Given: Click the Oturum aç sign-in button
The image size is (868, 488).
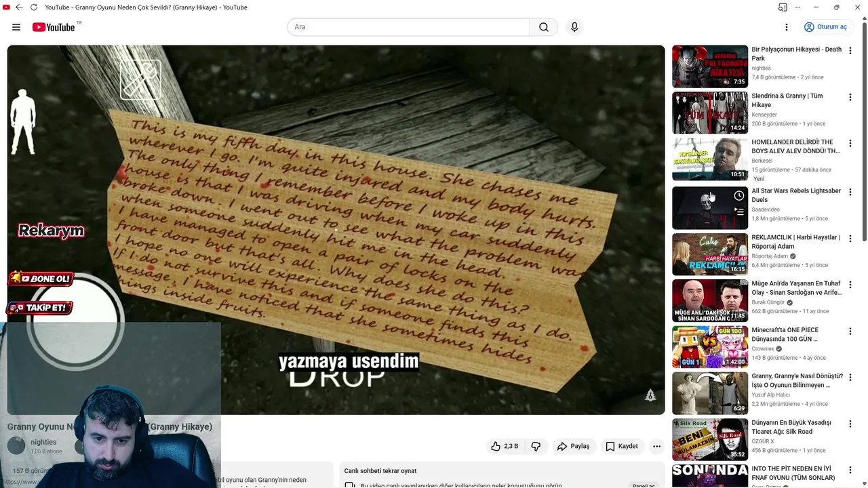Looking at the screenshot, I should [x=825, y=27].
